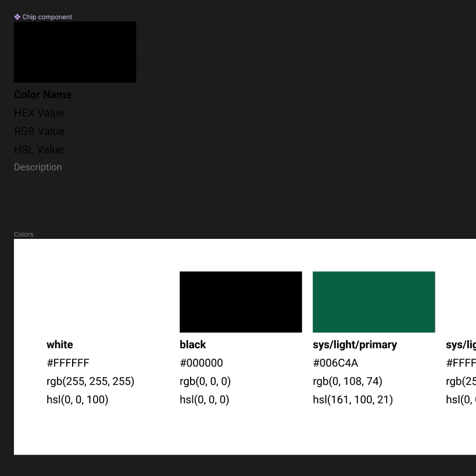Select the "HEX Value" text element
This screenshot has width=476, height=476.
pos(39,113)
